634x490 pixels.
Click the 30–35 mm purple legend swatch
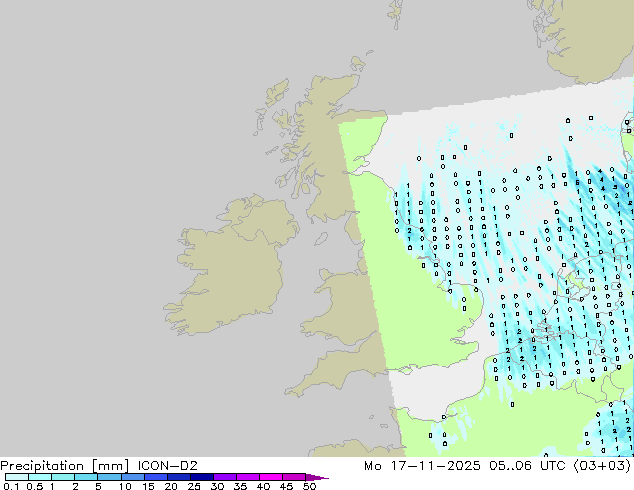tap(224, 477)
